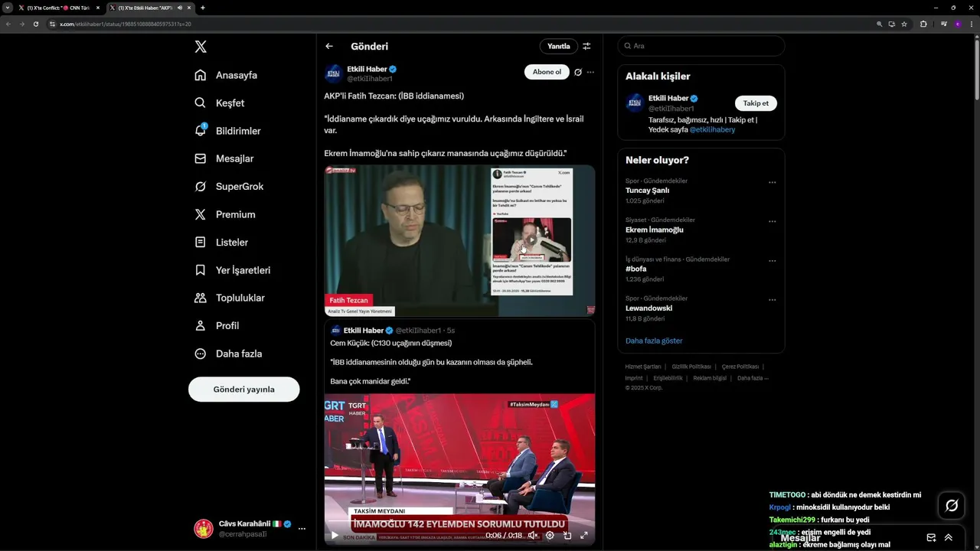Go to Profil page
Viewport: 980px width, 551px height.
pyautogui.click(x=217, y=325)
